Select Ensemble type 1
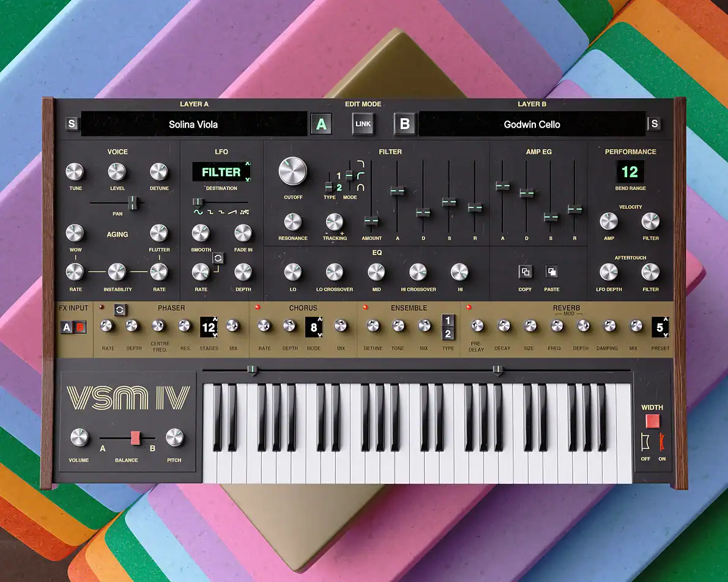The height and width of the screenshot is (582, 728). [448, 321]
